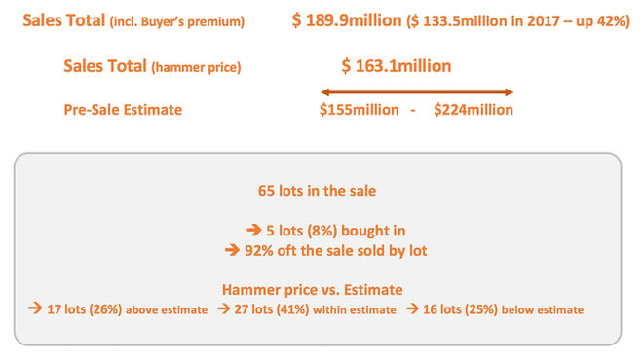Viewport: 644px width, 362px height.
Task: Click the '$ 189.9million' figure
Action: tap(347, 20)
